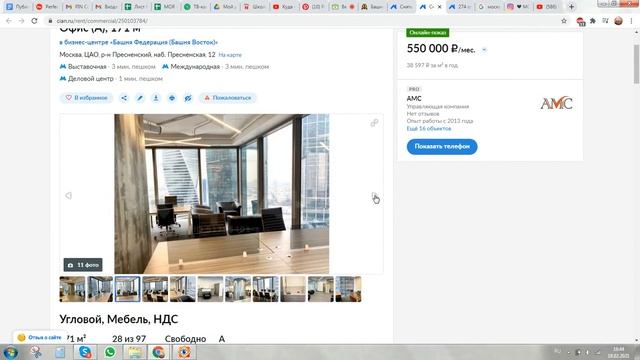This screenshot has height=360, width=640.
Task: Select the tenth photo thumbnail
Action: point(320,289)
